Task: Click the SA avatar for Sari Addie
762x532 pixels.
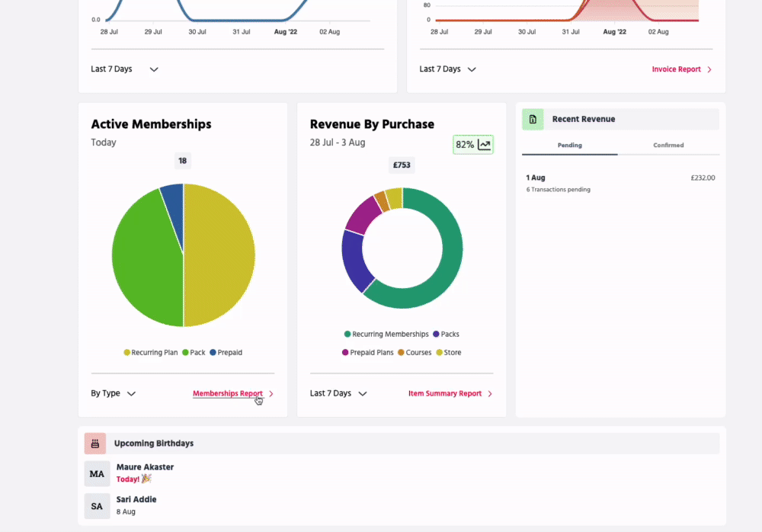Action: (97, 506)
